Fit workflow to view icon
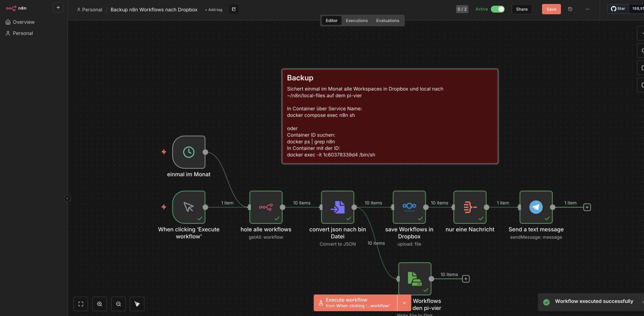644x316 pixels. [x=81, y=304]
